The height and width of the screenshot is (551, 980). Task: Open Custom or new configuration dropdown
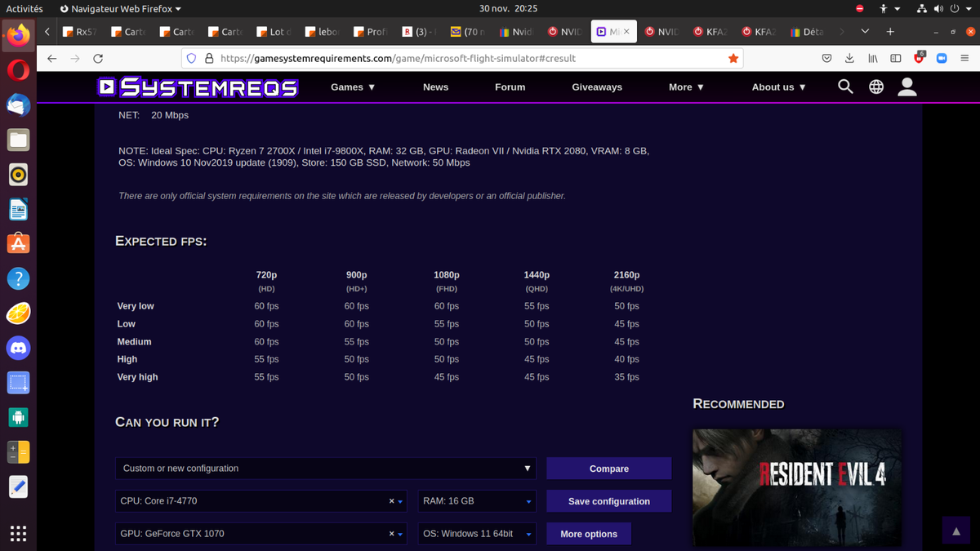coord(326,469)
